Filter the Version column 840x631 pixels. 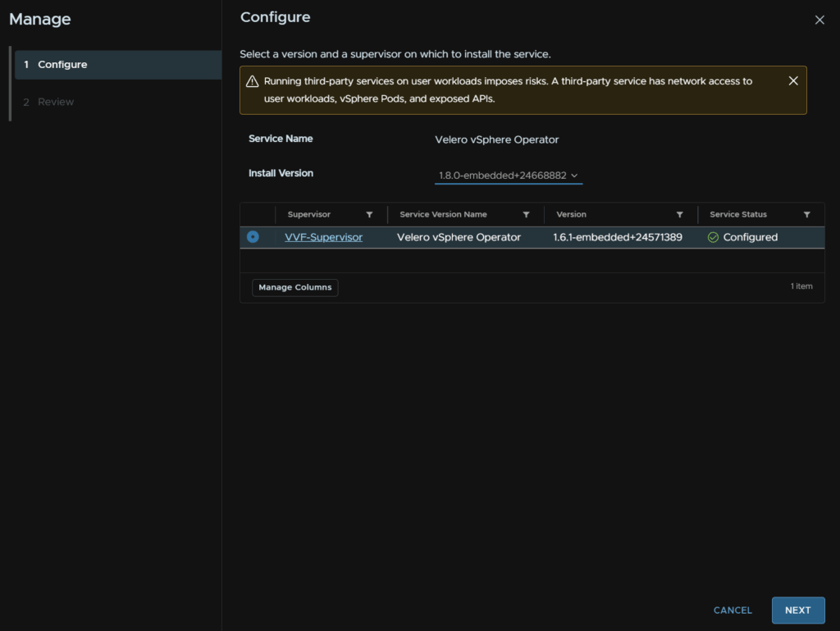click(x=679, y=215)
